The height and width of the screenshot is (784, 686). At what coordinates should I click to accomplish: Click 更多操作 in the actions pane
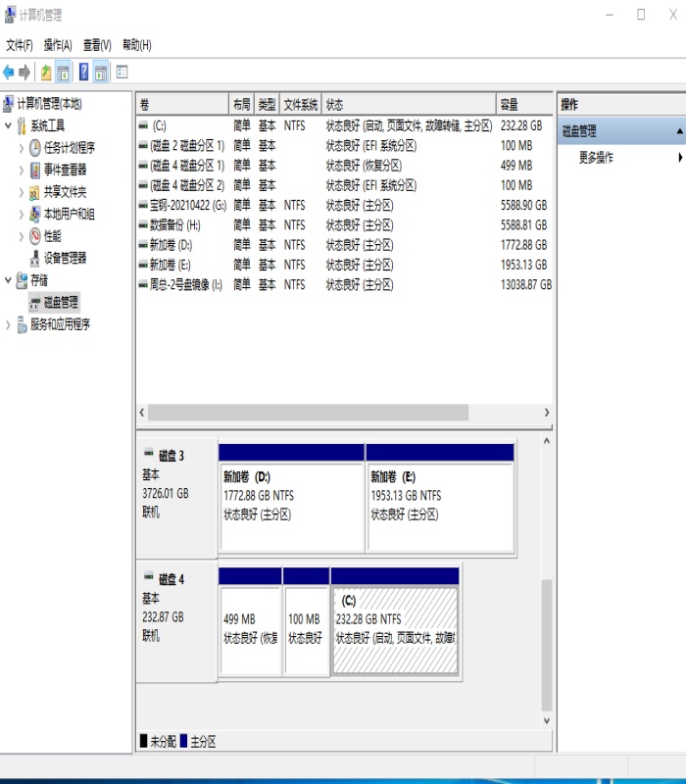(596, 157)
